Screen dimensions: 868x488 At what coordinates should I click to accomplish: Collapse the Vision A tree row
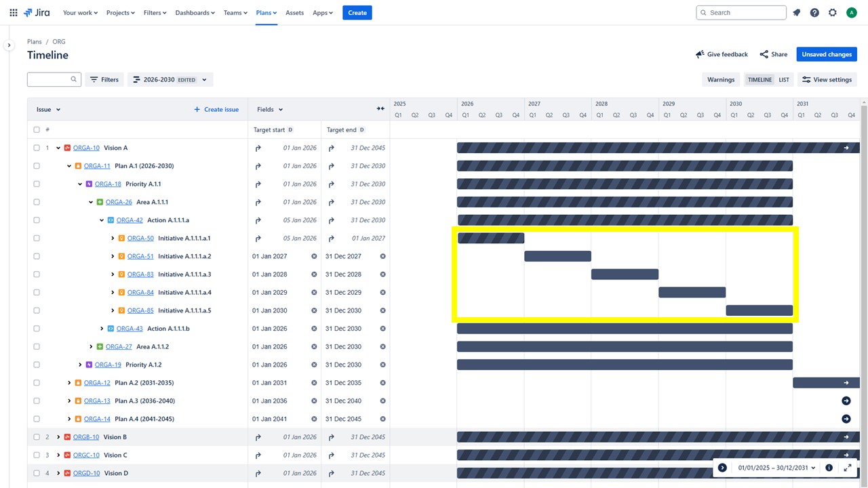click(58, 148)
